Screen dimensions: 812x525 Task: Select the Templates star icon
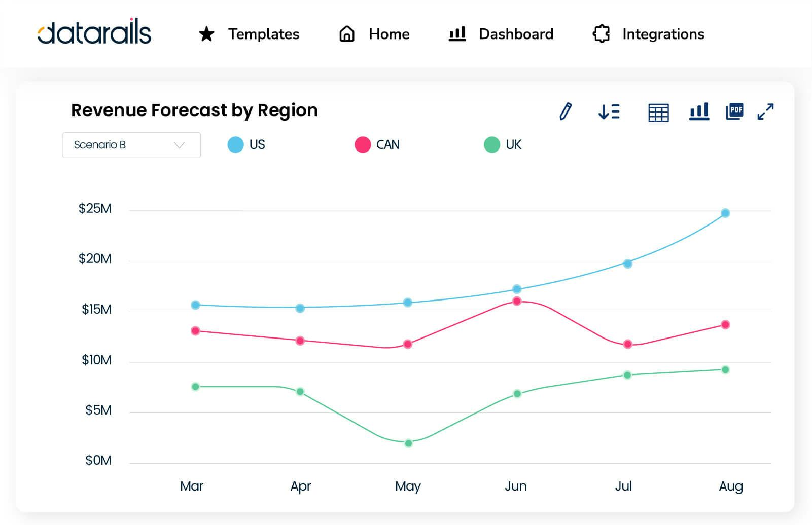tap(206, 34)
